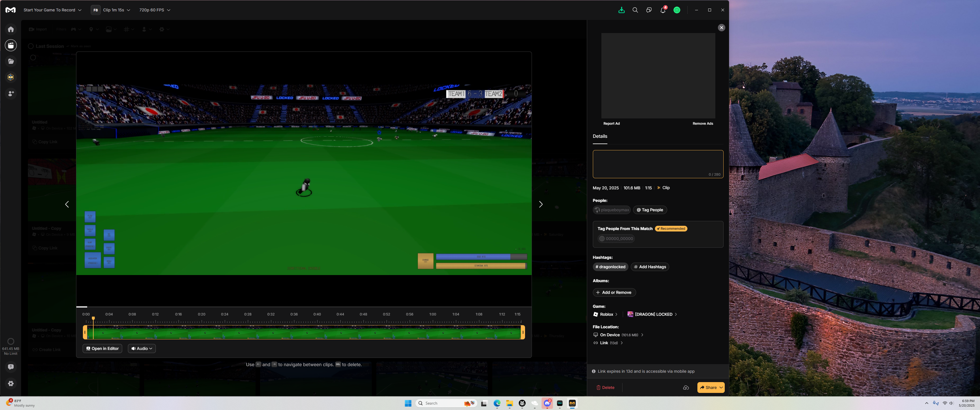
Task: Open the taskbar clock showing 6:59 PM
Action: (966, 403)
